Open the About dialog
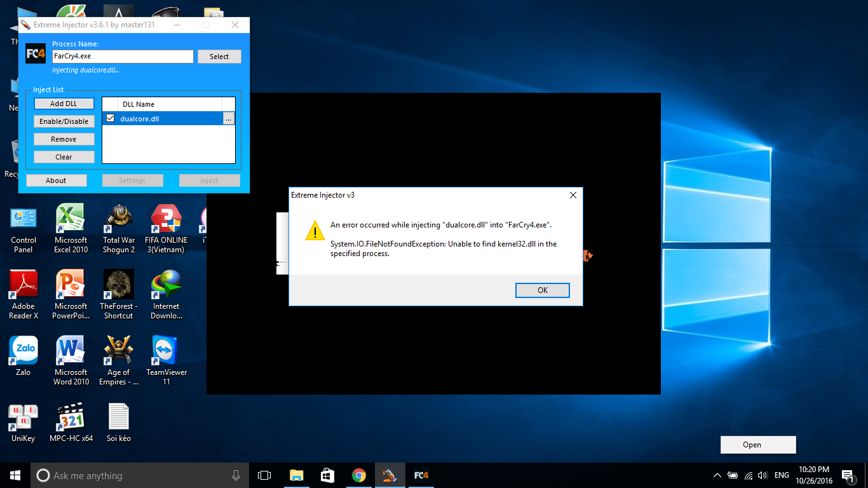Image resolution: width=868 pixels, height=488 pixels. [x=56, y=180]
